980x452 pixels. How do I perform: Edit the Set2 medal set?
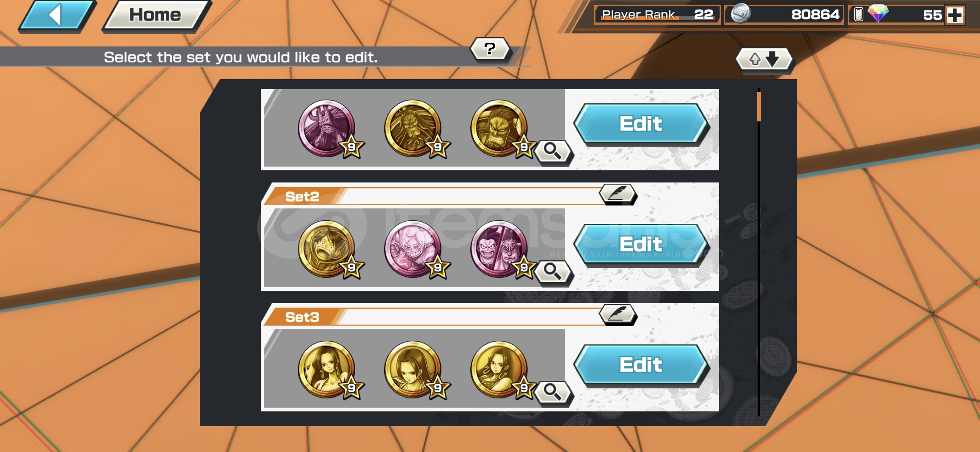641,244
